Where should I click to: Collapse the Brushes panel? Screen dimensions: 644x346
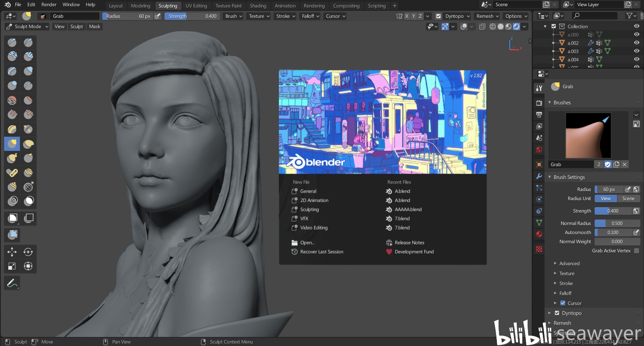click(x=562, y=102)
